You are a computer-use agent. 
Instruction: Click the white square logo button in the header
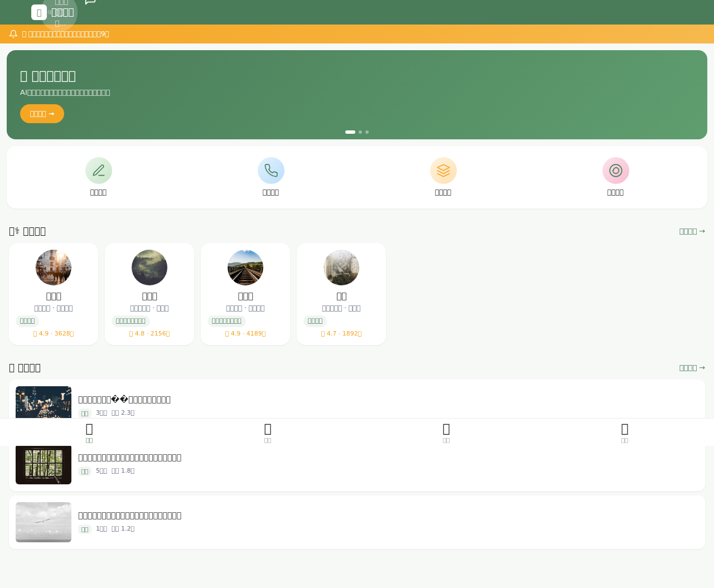(x=39, y=12)
